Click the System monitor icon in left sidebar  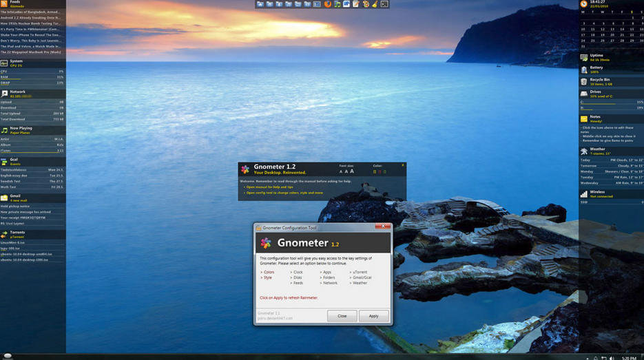[4, 63]
